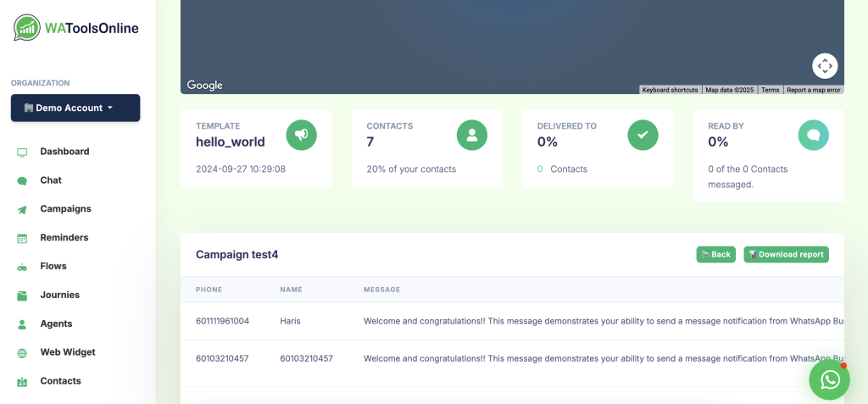868x404 pixels.
Task: Click the Delivered To checkmark icon
Action: (643, 135)
